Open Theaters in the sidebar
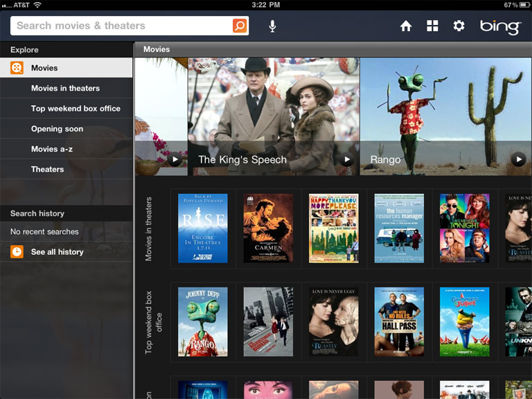532x399 pixels. coord(66,169)
